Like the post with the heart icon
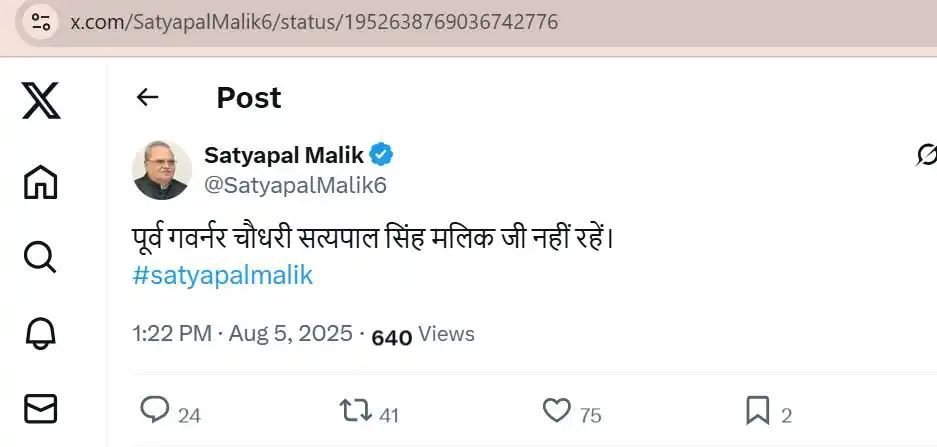Viewport: 937px width, 447px height. 556,411
